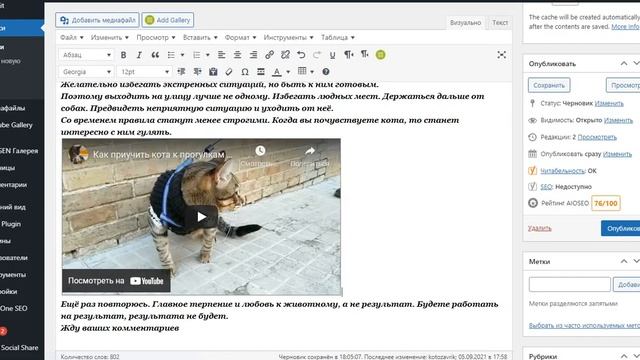640x360 pixels.
Task: Open Social Share in sidebar menu
Action: [x=19, y=347]
